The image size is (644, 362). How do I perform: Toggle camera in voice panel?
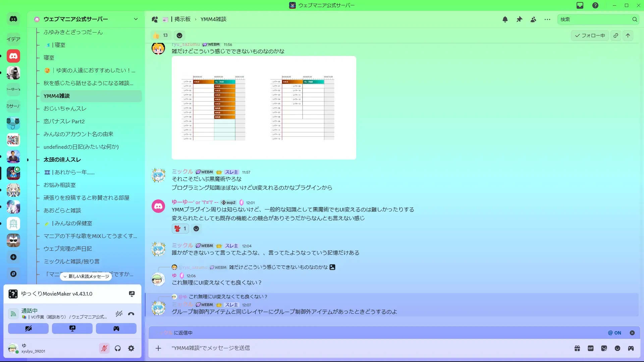29,328
